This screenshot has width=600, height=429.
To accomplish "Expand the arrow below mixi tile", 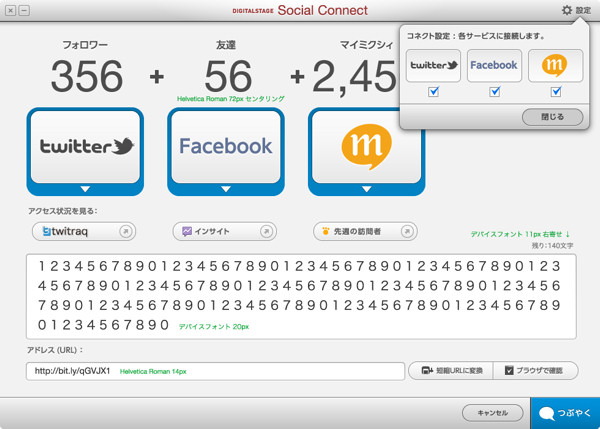I will (x=366, y=189).
